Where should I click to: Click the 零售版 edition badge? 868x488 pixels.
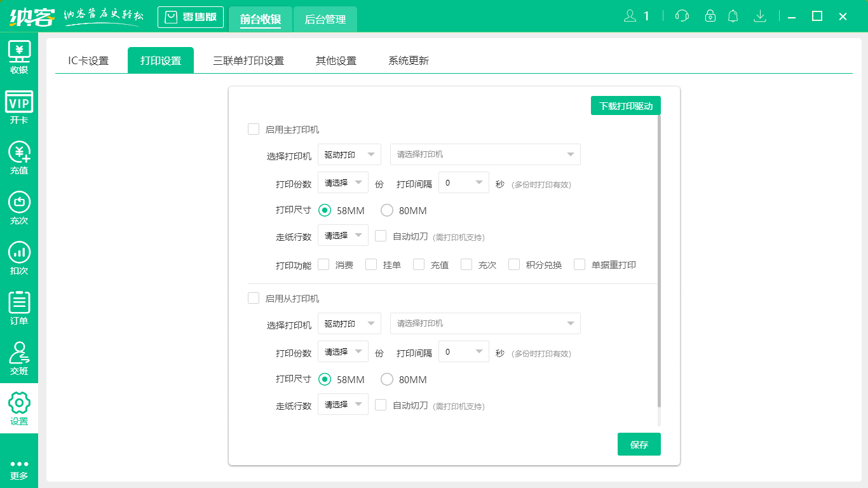point(191,17)
